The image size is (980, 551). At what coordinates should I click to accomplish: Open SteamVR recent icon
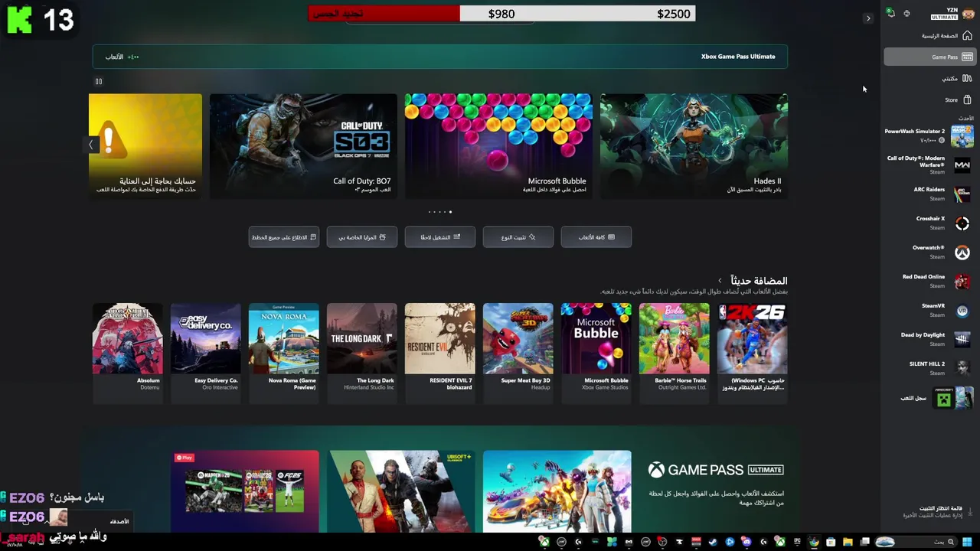962,311
